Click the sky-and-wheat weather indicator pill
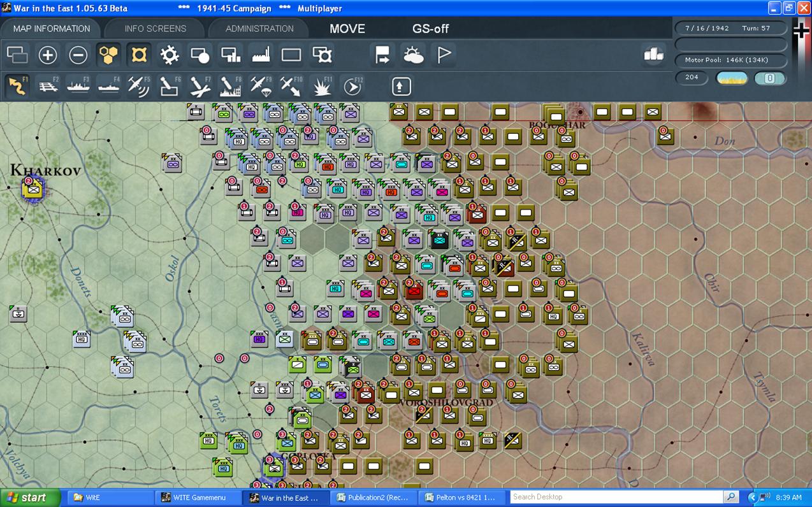Image resolution: width=812 pixels, height=507 pixels. (x=732, y=78)
